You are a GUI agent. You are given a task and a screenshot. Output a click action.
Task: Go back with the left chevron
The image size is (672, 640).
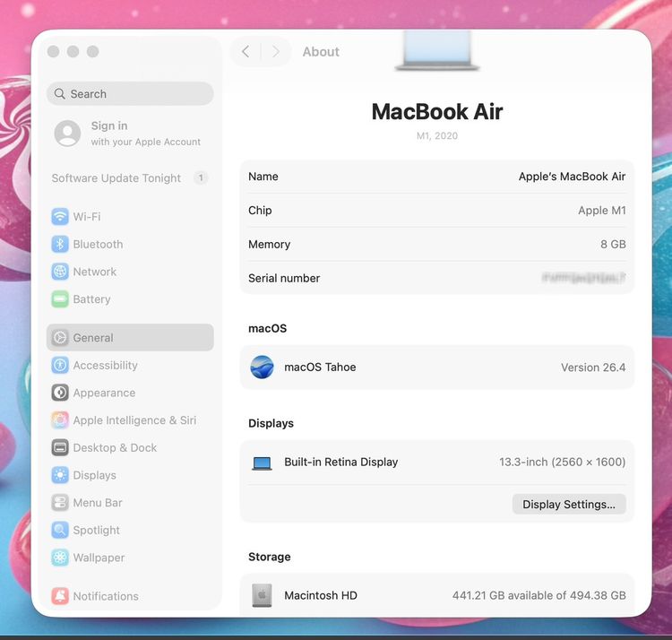[x=246, y=52]
